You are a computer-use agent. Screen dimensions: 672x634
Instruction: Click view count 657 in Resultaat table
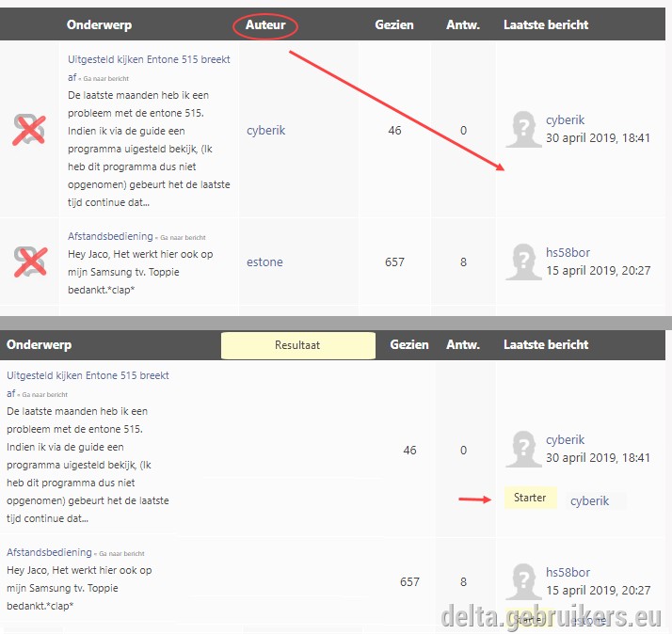[409, 581]
